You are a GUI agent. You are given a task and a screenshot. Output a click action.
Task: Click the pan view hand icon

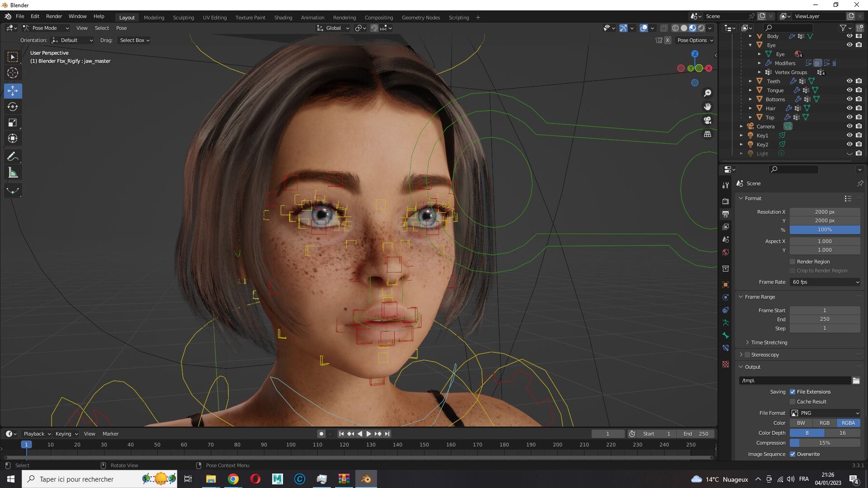(707, 106)
